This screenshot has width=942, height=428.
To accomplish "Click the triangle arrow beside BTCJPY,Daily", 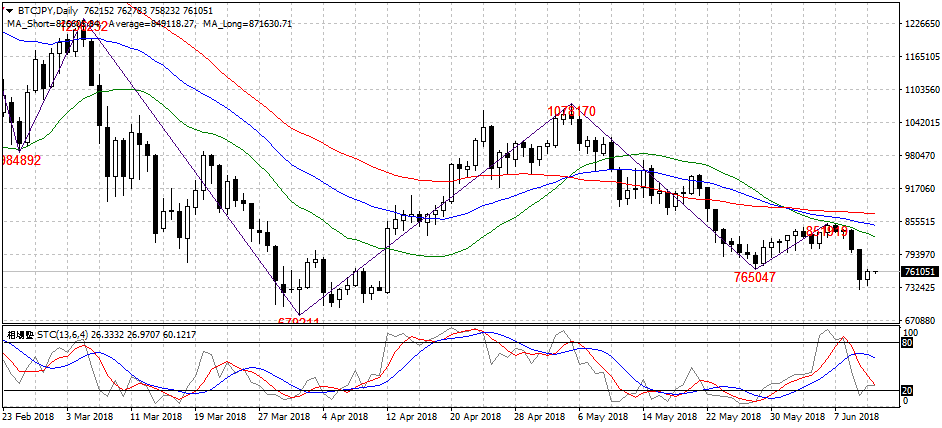I will click(x=9, y=11).
